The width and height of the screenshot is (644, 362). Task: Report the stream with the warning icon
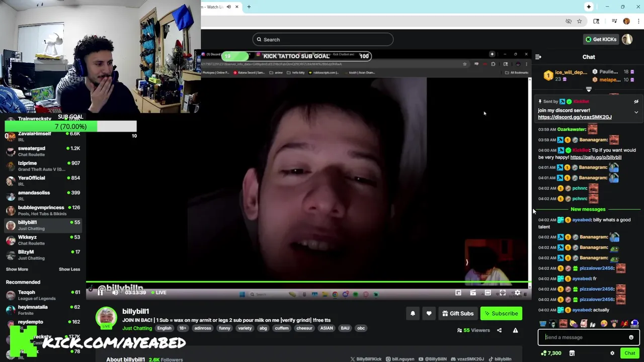click(x=515, y=330)
